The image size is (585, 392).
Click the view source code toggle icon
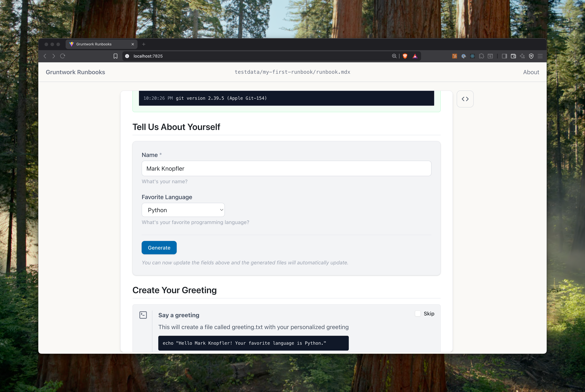(465, 99)
